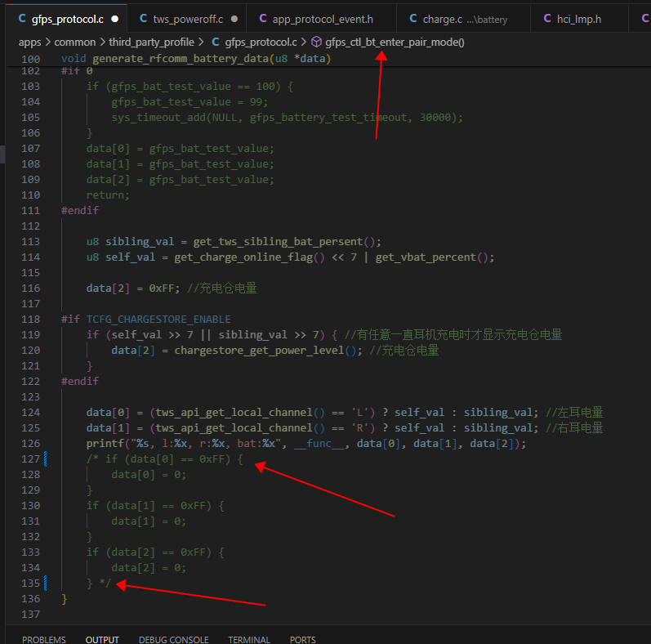This screenshot has width=651, height=644.
Task: Expand the chevron after 'third_party_profile' breadcrumb
Action: (201, 42)
